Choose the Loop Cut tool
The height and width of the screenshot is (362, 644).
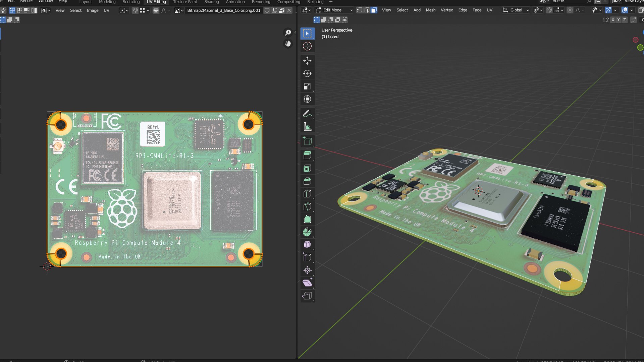[x=307, y=194]
